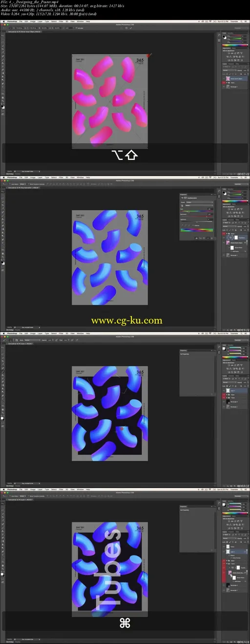Switch to Paths tab in black-background frame

[x=237, y=376]
